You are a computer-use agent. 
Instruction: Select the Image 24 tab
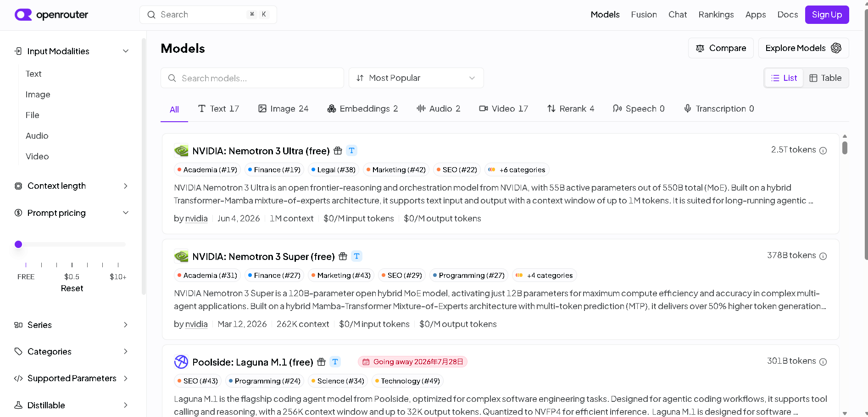point(283,109)
